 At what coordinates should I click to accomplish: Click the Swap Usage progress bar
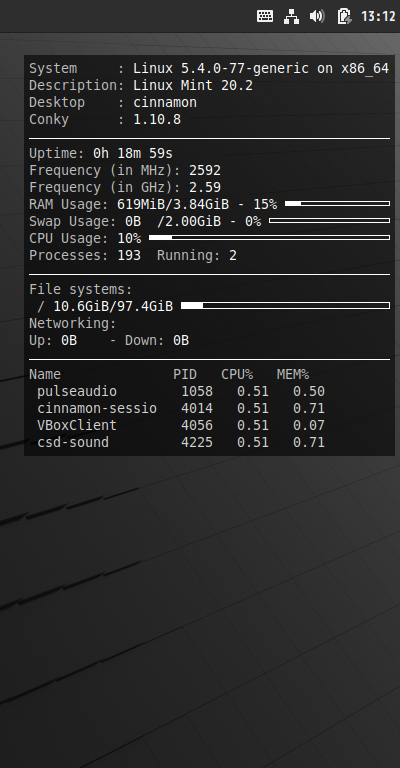tap(329, 221)
